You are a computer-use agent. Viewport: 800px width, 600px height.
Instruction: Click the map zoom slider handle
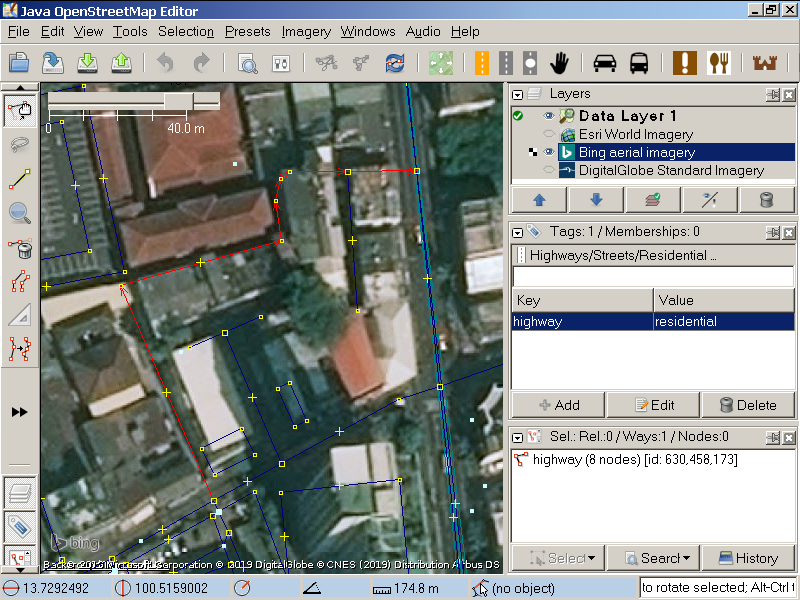point(180,101)
